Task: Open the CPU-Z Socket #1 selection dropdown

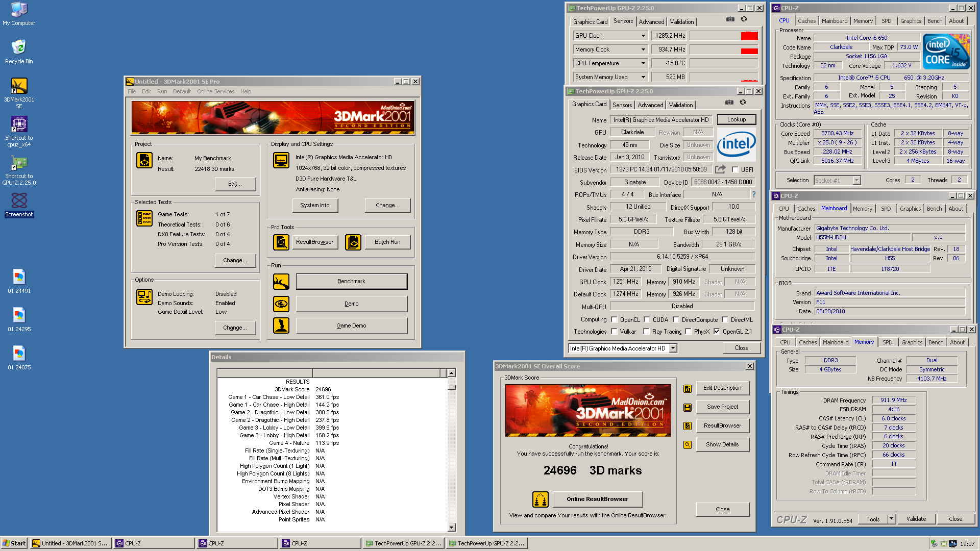Action: click(856, 180)
